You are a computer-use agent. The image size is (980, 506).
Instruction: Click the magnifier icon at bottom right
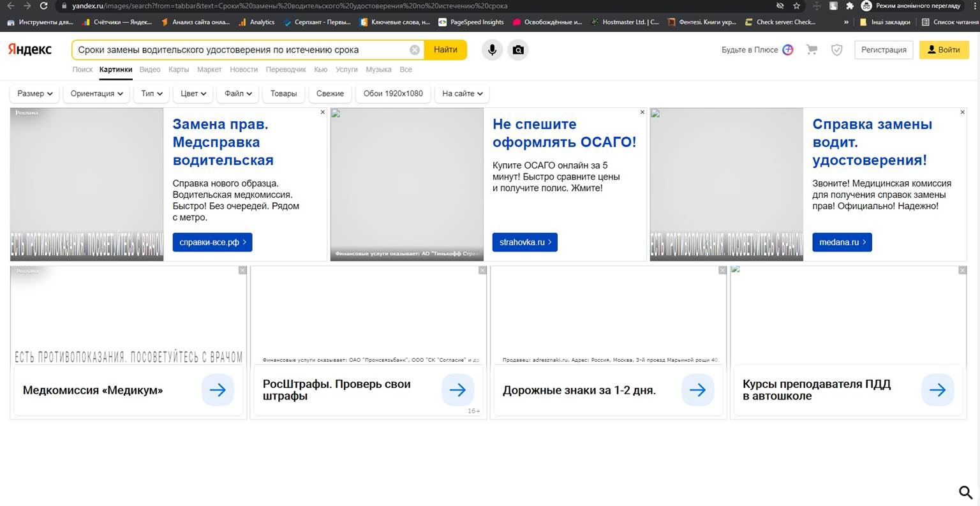[x=965, y=491]
